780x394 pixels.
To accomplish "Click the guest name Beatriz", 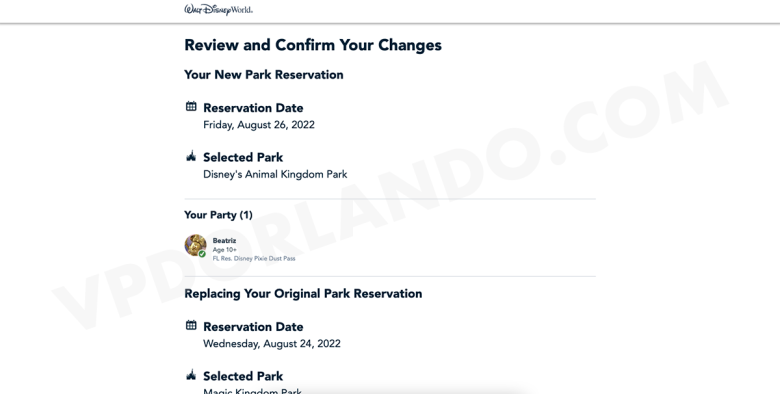I will 224,241.
